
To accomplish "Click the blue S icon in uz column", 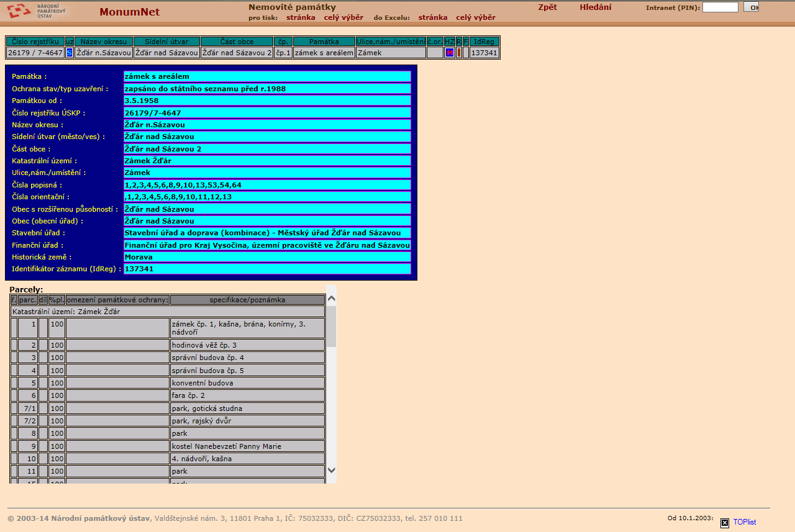I will tap(70, 53).
